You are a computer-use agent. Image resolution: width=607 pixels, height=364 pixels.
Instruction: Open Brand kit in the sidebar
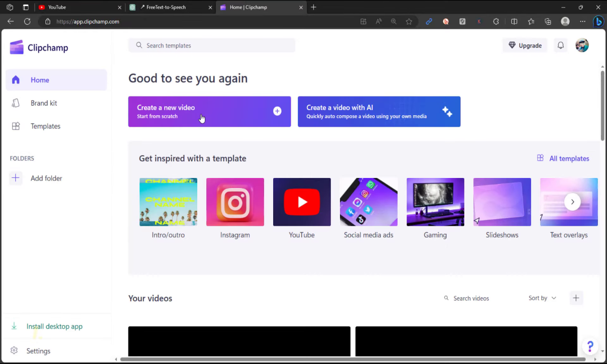[x=44, y=103]
